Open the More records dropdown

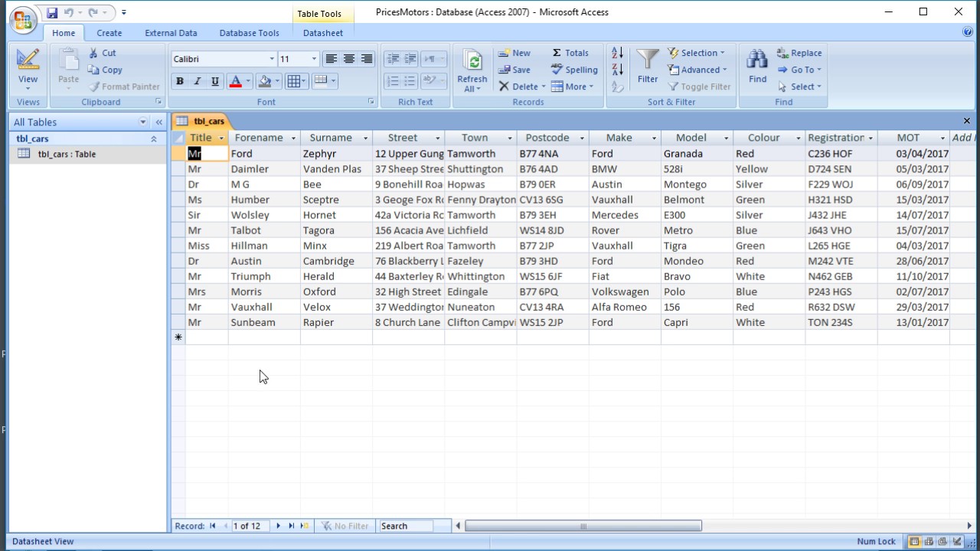[x=572, y=86]
